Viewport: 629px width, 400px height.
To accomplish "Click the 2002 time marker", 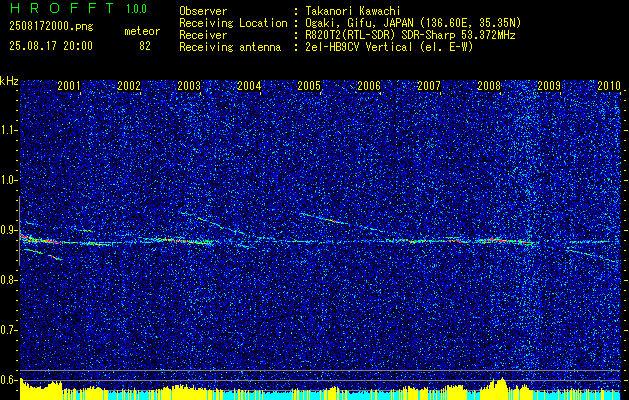I will coord(129,85).
